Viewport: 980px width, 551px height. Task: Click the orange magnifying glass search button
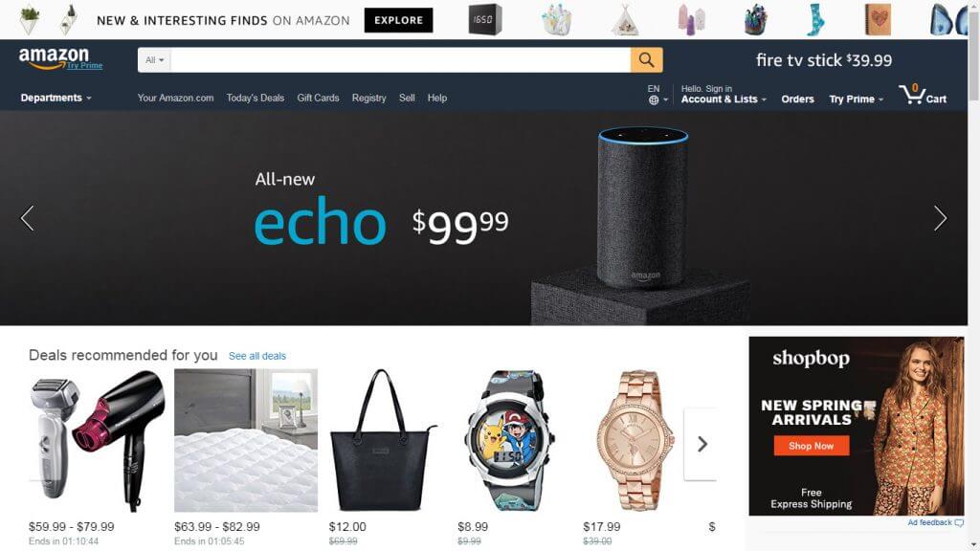pos(646,60)
